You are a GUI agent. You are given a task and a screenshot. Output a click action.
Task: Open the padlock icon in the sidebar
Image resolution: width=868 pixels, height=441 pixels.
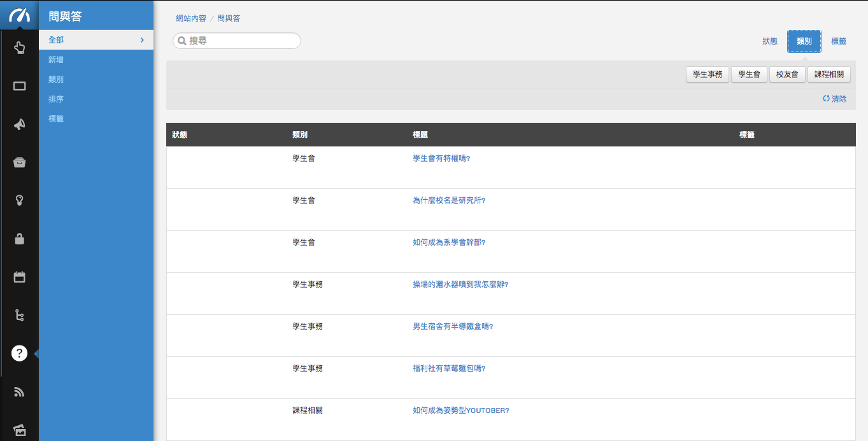click(19, 239)
